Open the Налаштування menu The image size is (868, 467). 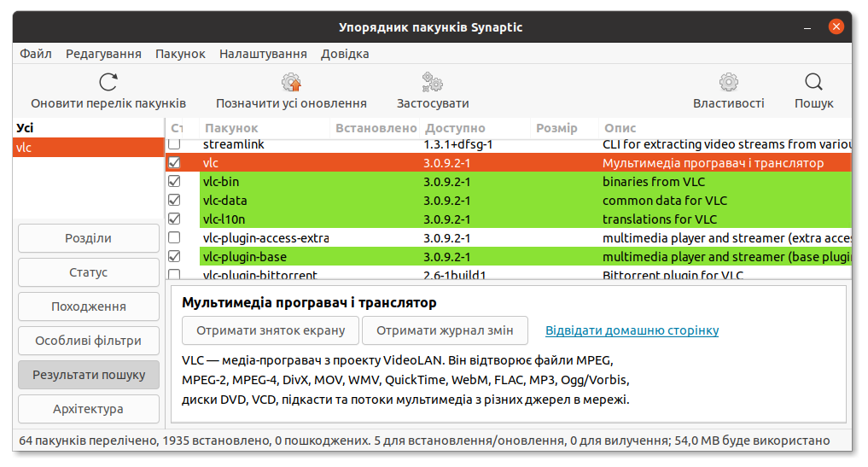click(x=263, y=54)
